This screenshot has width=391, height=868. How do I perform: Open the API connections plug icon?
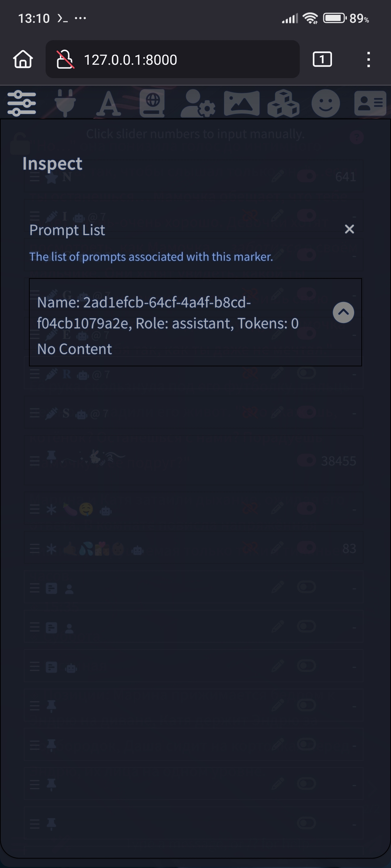(x=65, y=103)
